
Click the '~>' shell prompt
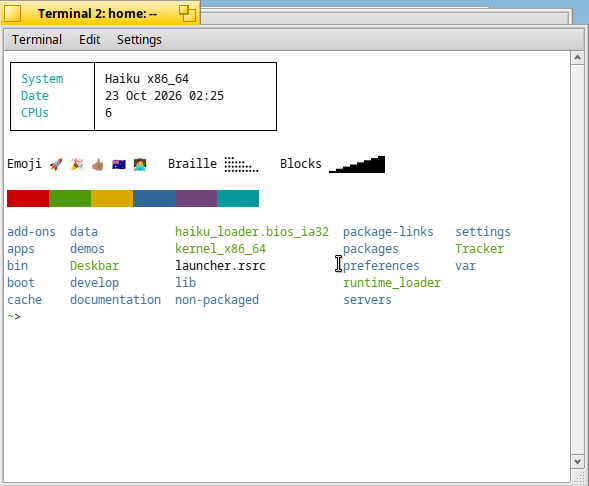click(x=14, y=317)
